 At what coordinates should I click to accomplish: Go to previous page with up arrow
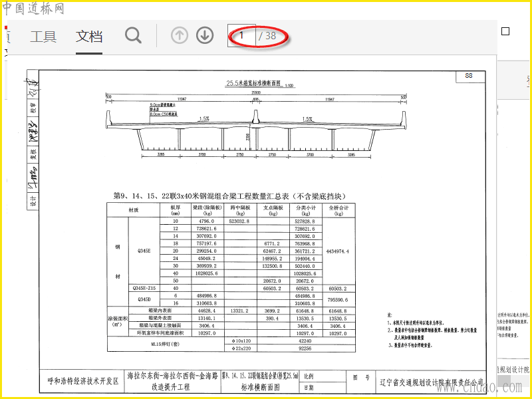click(179, 35)
